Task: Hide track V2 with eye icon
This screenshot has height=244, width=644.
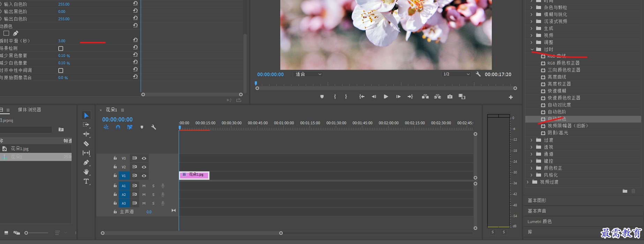Action: 144,167
